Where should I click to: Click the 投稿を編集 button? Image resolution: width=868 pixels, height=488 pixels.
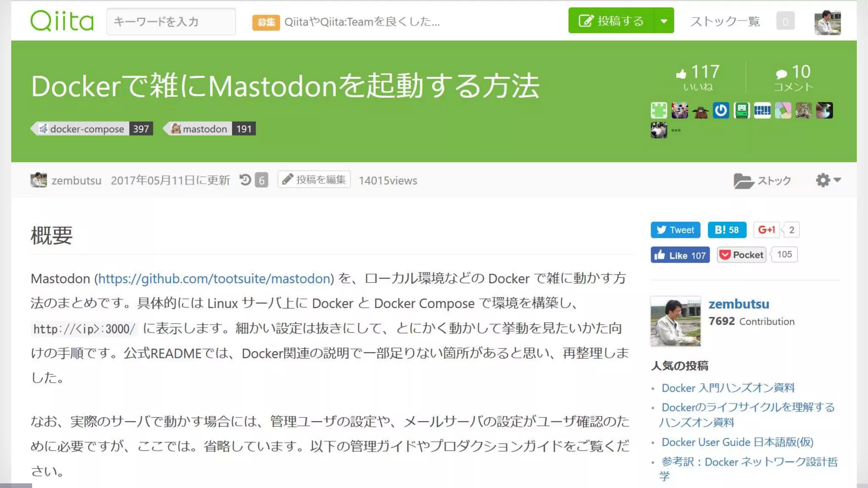[314, 180]
